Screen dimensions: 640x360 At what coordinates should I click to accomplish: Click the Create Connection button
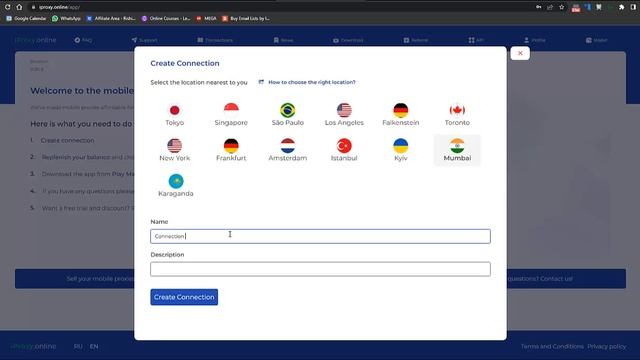point(184,297)
